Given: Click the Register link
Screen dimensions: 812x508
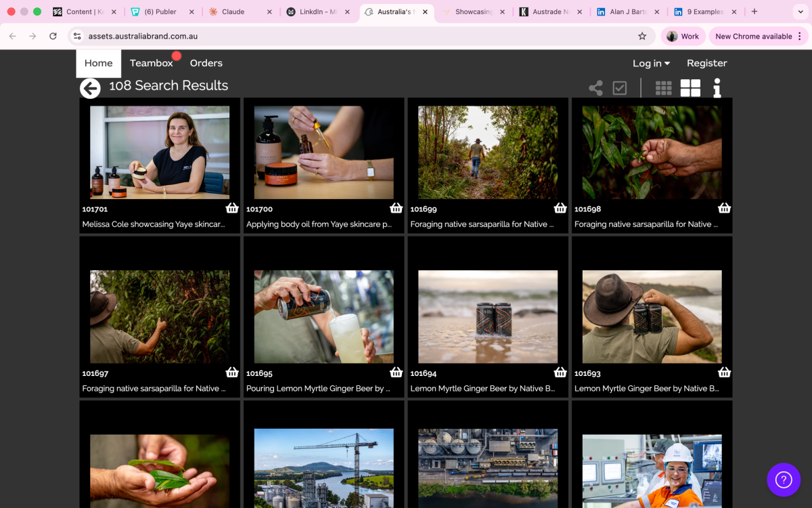Looking at the screenshot, I should click(707, 63).
